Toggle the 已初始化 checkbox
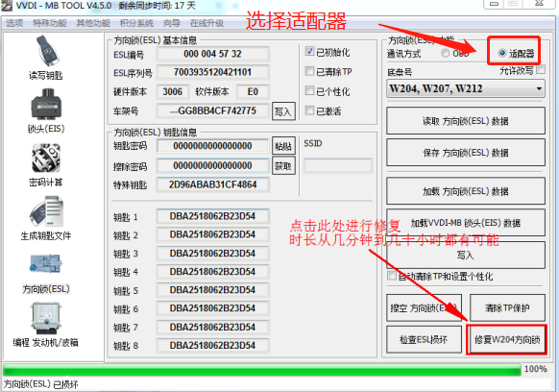Viewport: 559px width, 392px height. (x=309, y=51)
